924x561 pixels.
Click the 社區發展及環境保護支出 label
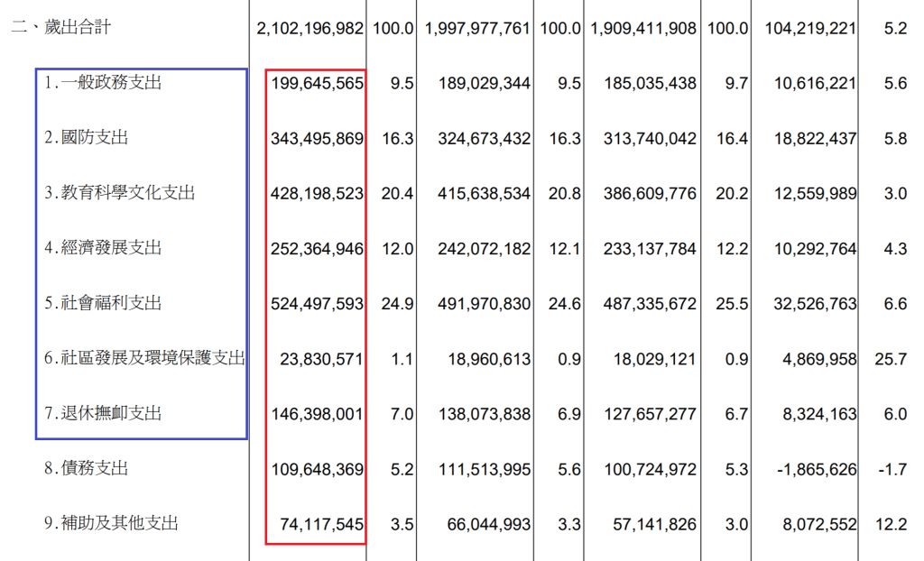point(144,359)
